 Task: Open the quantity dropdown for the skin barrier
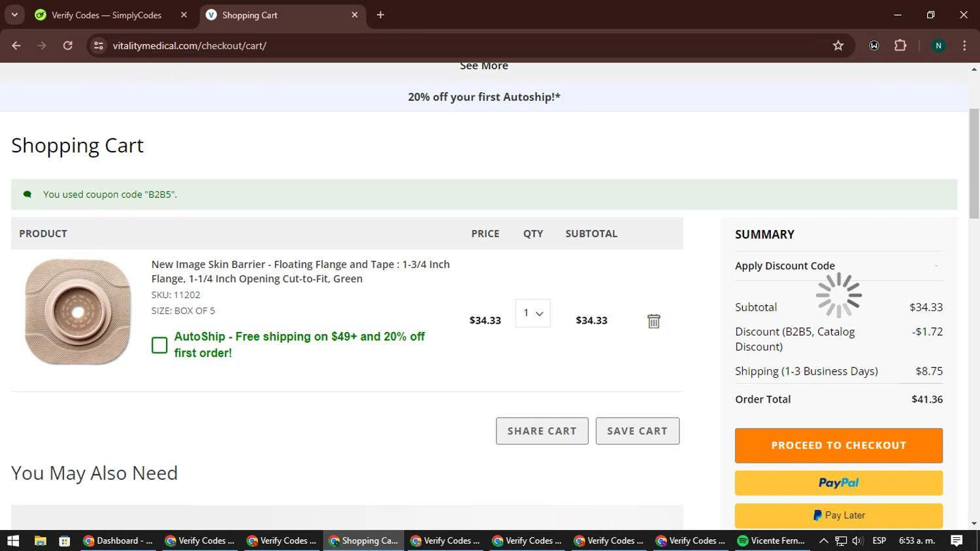pos(533,313)
